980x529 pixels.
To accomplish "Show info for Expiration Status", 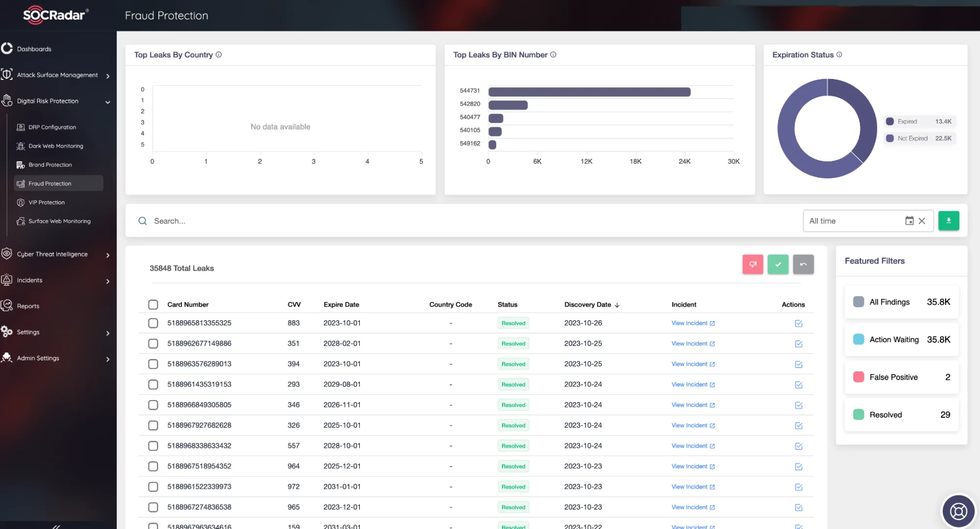I will [839, 54].
